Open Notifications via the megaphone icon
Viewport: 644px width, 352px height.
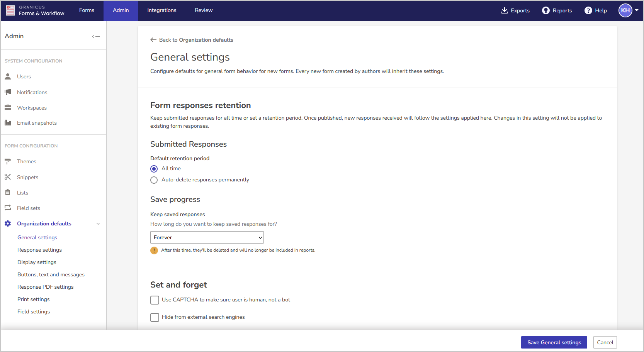(x=8, y=92)
